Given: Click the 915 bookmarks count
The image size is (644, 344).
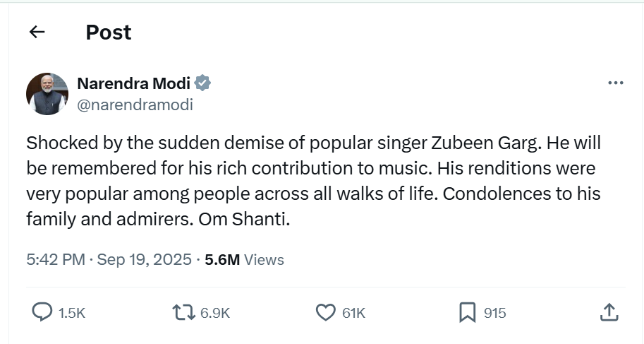Looking at the screenshot, I should 494,313.
